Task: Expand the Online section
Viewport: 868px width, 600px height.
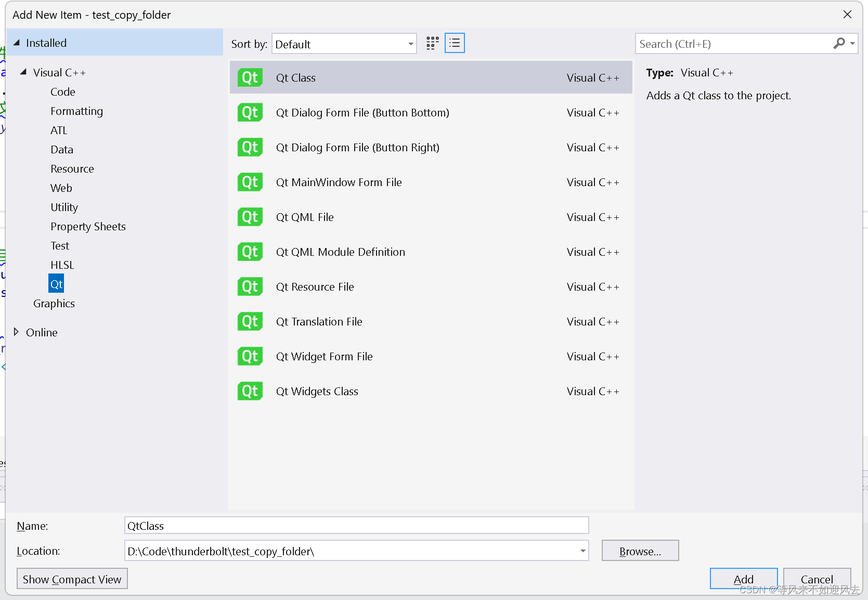Action: pos(16,332)
